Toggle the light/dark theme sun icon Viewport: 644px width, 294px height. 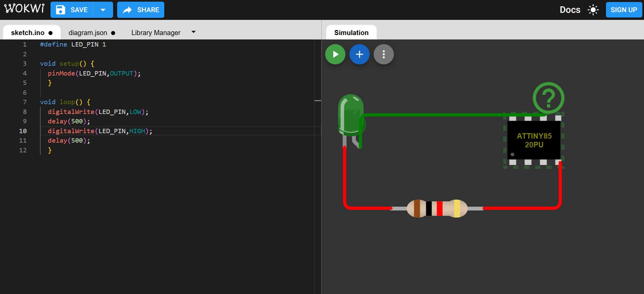pyautogui.click(x=593, y=10)
